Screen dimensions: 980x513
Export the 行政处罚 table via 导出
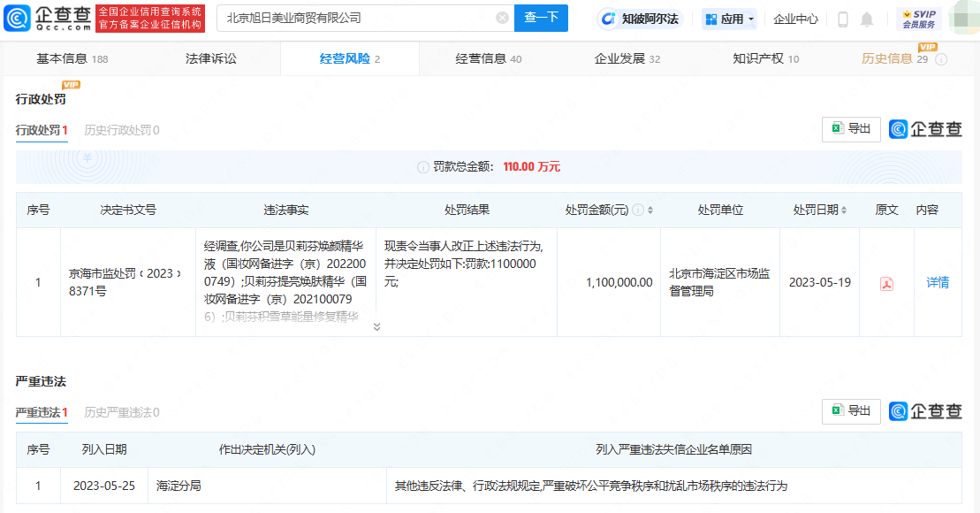tap(851, 129)
